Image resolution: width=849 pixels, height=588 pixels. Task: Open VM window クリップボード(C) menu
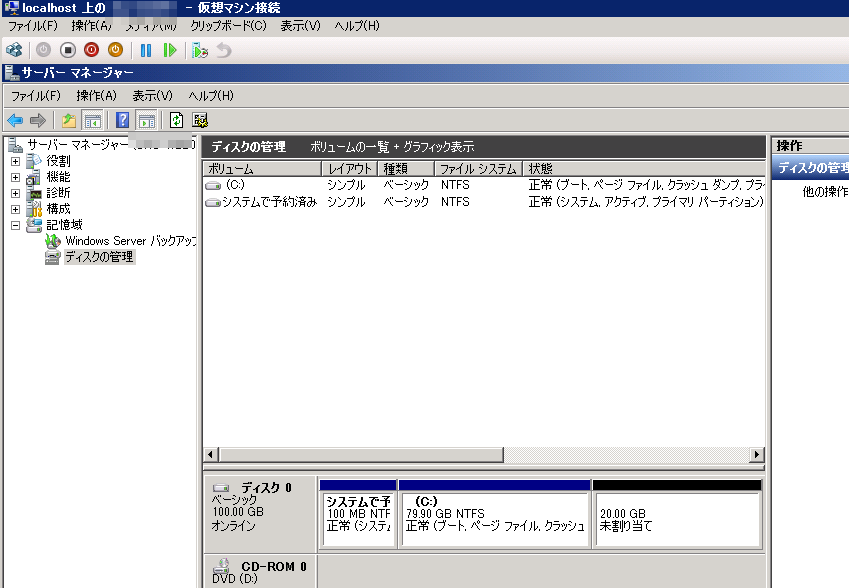(228, 25)
